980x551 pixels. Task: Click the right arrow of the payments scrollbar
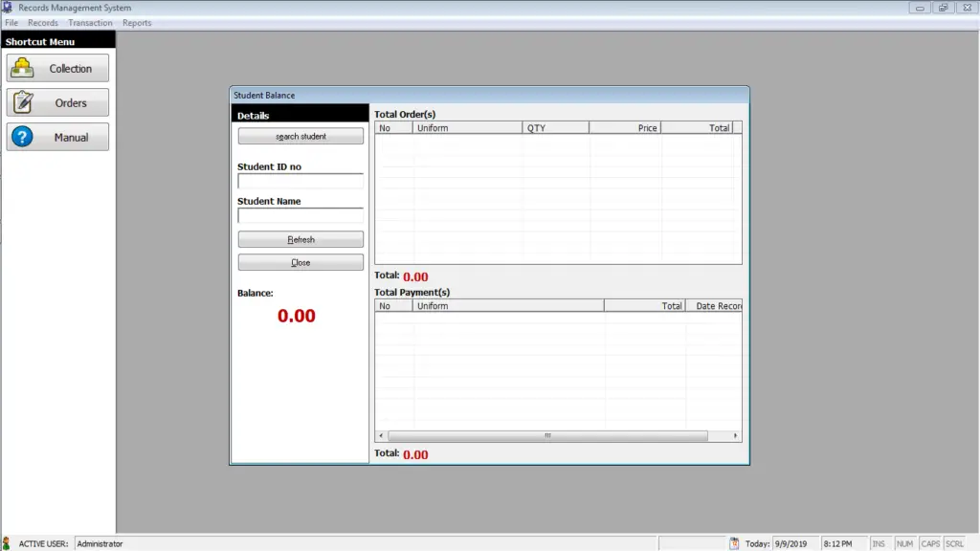click(735, 435)
